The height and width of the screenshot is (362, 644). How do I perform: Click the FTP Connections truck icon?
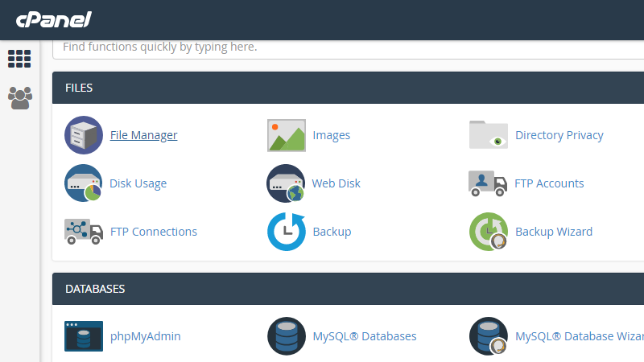pos(84,232)
